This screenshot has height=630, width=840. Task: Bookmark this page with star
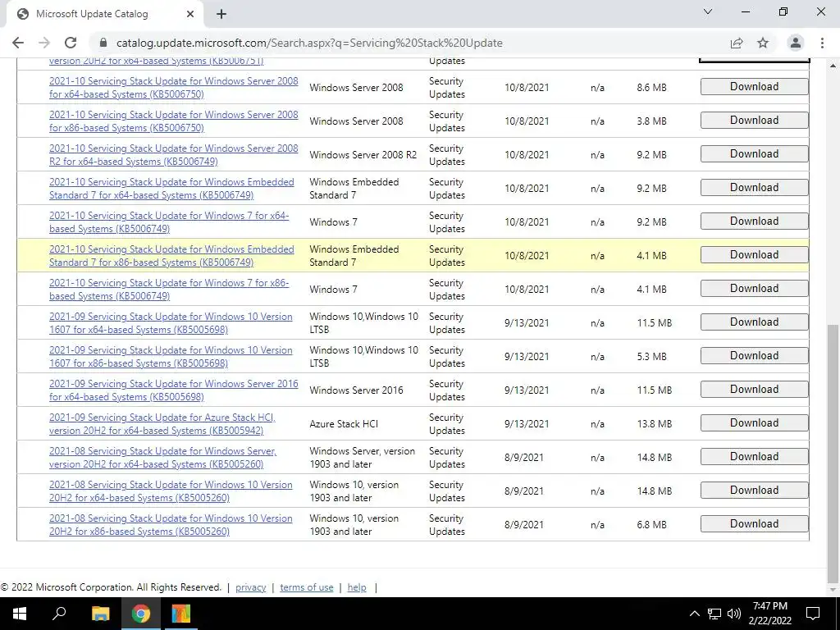pyautogui.click(x=763, y=43)
